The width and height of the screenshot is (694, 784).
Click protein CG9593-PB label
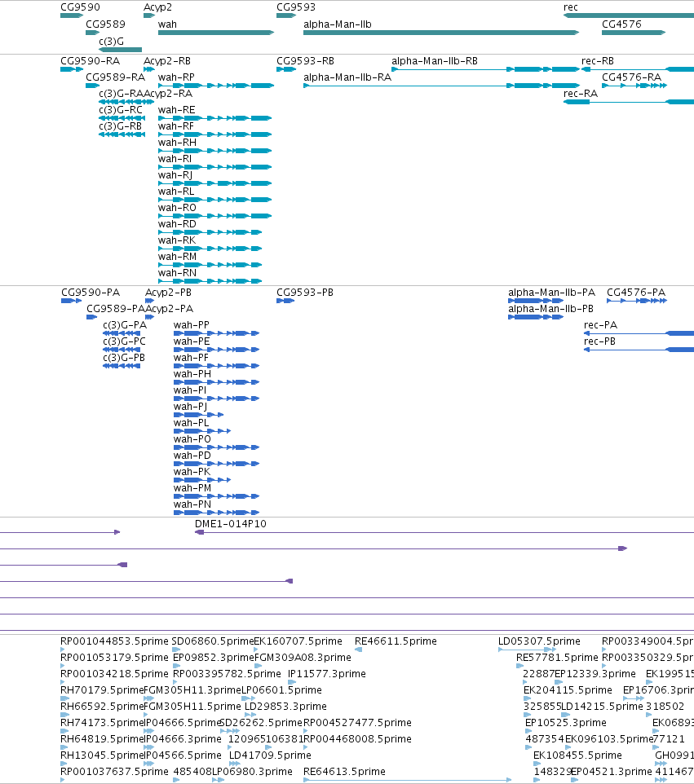click(305, 293)
